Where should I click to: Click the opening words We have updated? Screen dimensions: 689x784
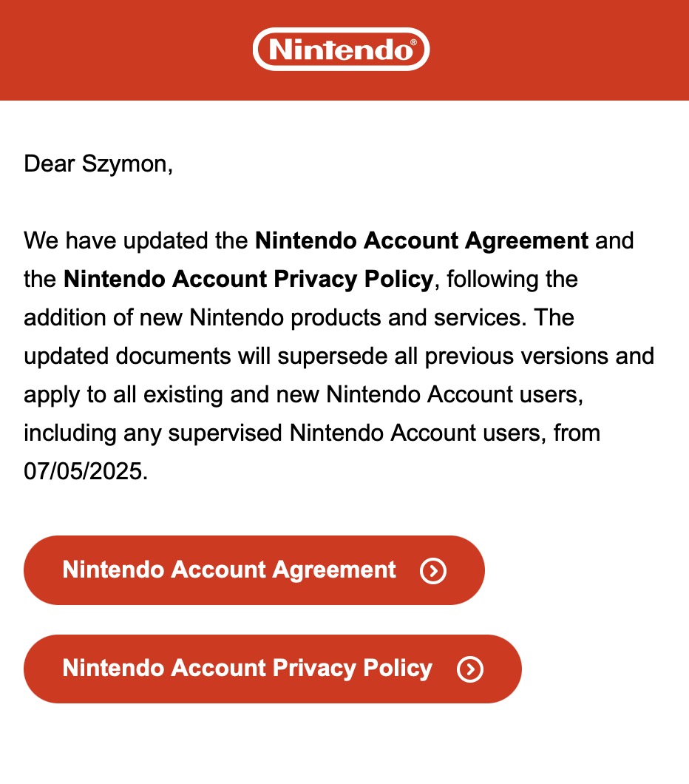tap(135, 240)
